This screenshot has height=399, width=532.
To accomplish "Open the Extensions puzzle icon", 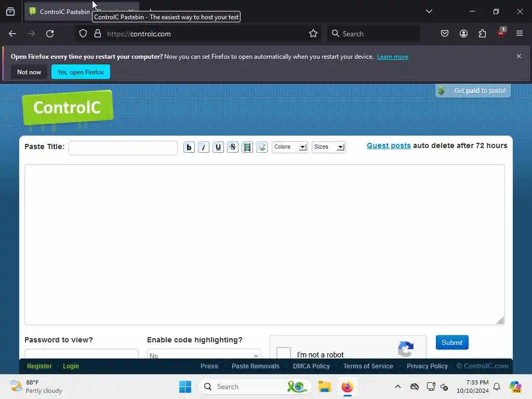I will coord(482,34).
